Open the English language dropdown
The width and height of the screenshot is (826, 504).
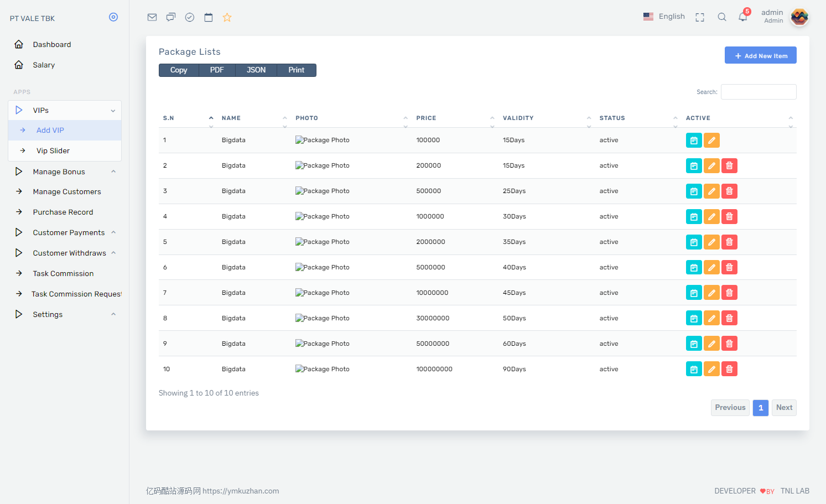664,17
